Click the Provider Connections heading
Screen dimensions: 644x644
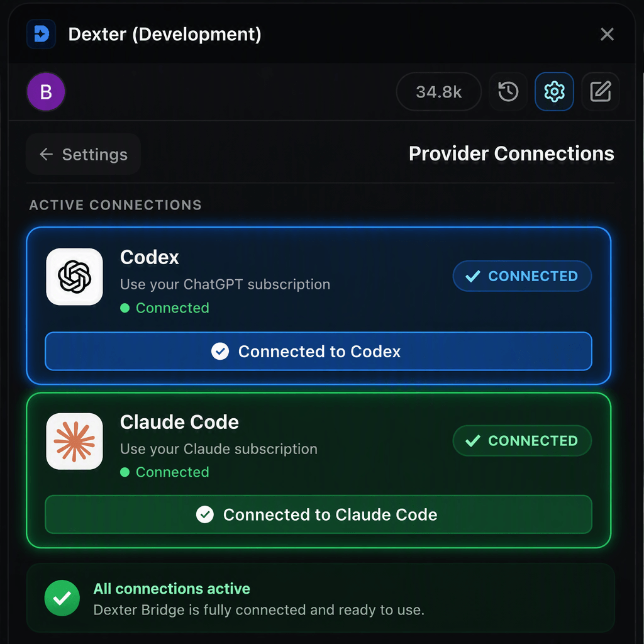point(511,153)
